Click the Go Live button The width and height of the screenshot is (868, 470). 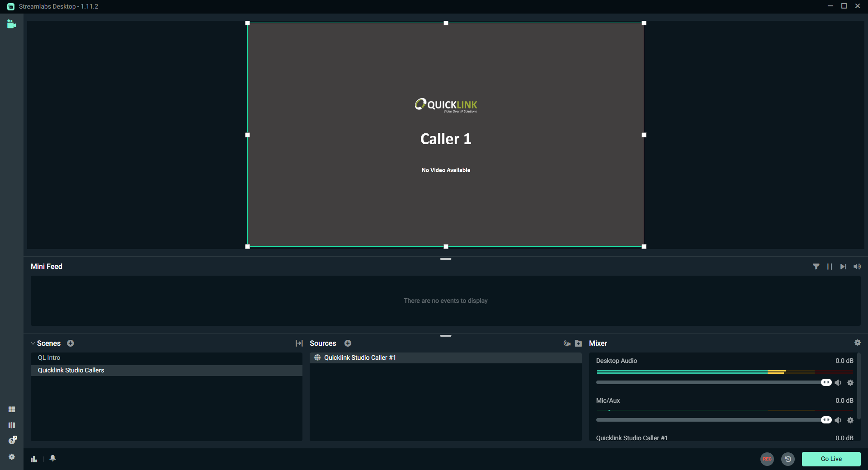[831, 459]
